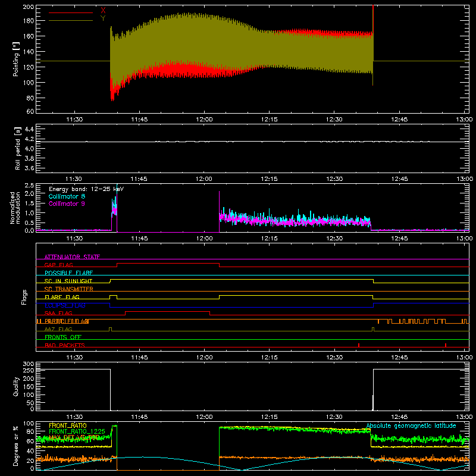Click the AAZ_FLAG pulse near 12:39
Viewport: 476px width, 476px height.
click(x=373, y=329)
